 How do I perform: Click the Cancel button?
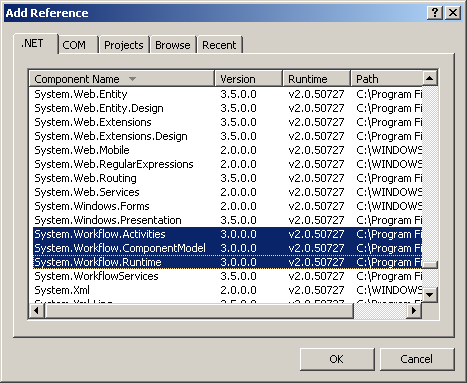[x=417, y=359]
